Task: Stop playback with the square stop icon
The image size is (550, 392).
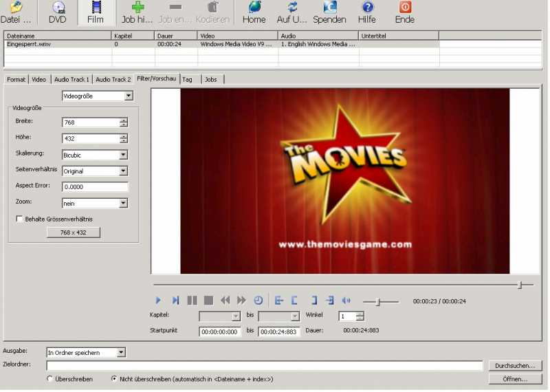Action: pos(208,301)
